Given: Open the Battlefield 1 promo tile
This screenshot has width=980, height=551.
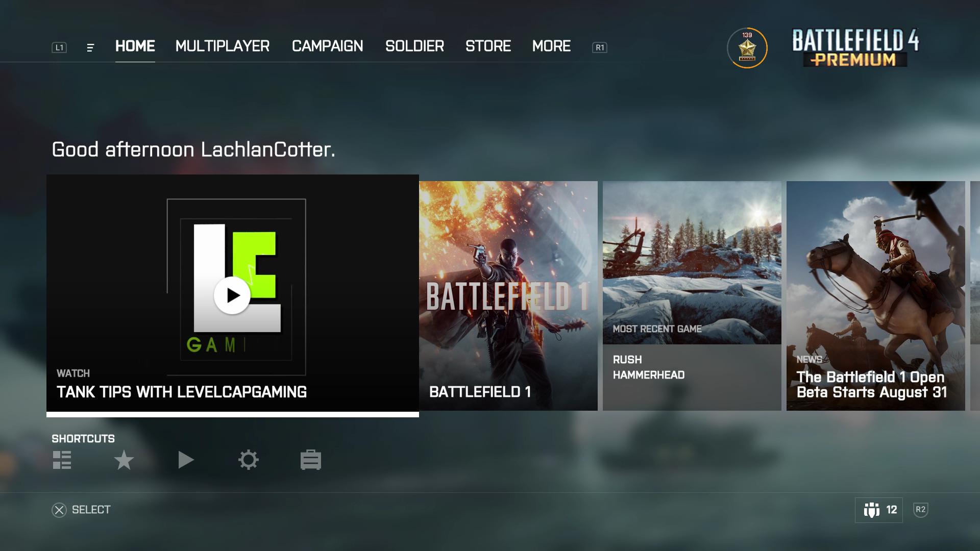Looking at the screenshot, I should coord(508,296).
